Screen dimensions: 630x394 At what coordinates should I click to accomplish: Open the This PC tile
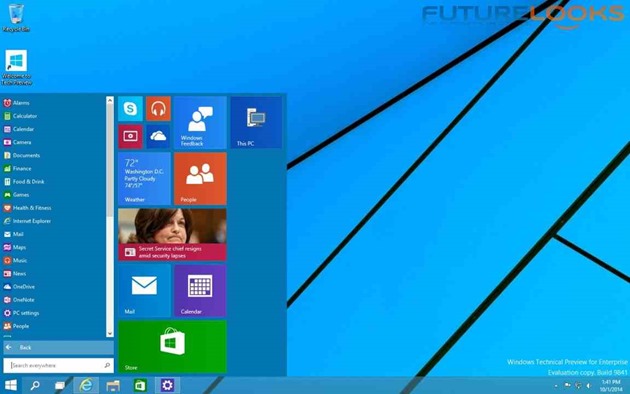pos(256,122)
